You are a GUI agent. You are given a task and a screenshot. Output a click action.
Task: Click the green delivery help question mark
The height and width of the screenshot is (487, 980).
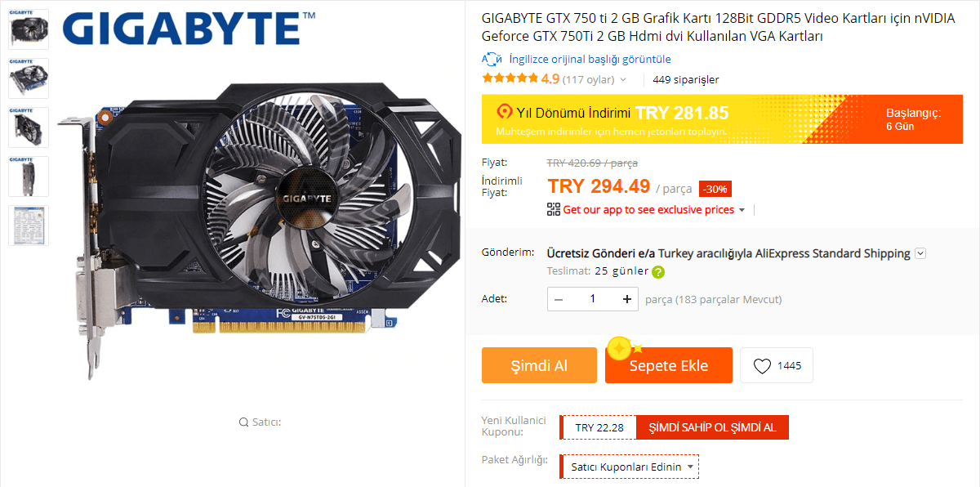pyautogui.click(x=658, y=272)
